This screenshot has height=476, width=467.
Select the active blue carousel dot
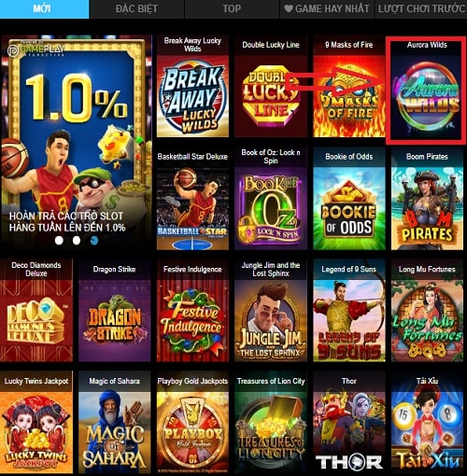tap(94, 240)
